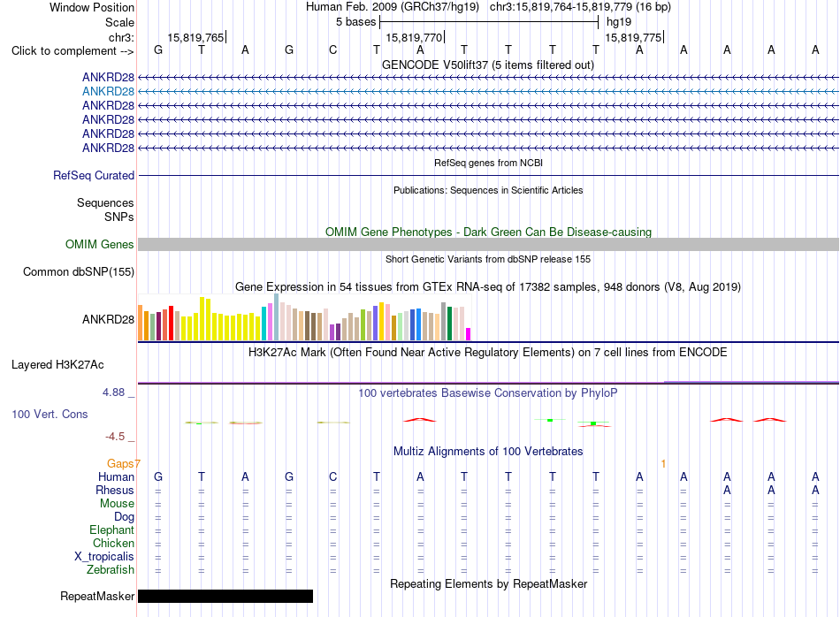The image size is (840, 617).
Task: Click 'Short Genetic Variants from dbSNP' title
Action: point(488,259)
